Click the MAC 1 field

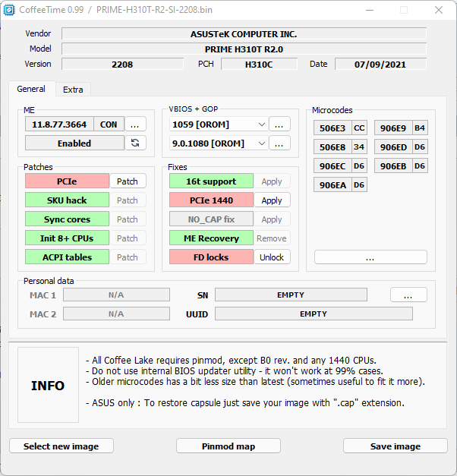pos(116,295)
